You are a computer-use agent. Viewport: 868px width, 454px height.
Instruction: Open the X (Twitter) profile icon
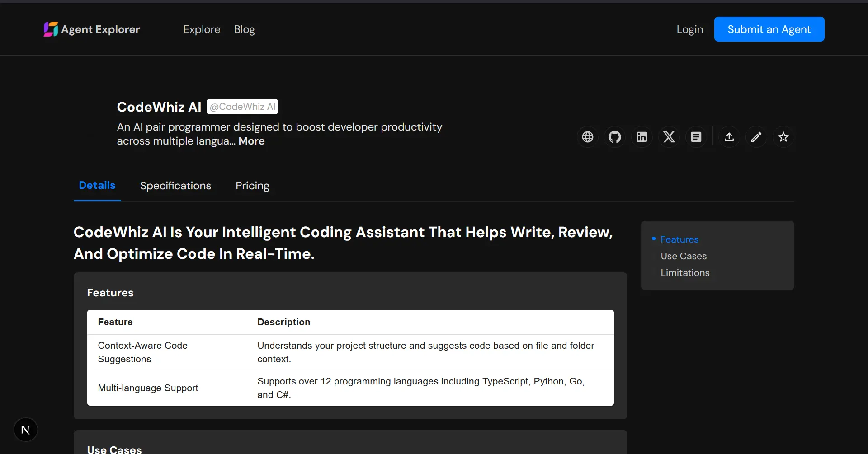pyautogui.click(x=669, y=137)
